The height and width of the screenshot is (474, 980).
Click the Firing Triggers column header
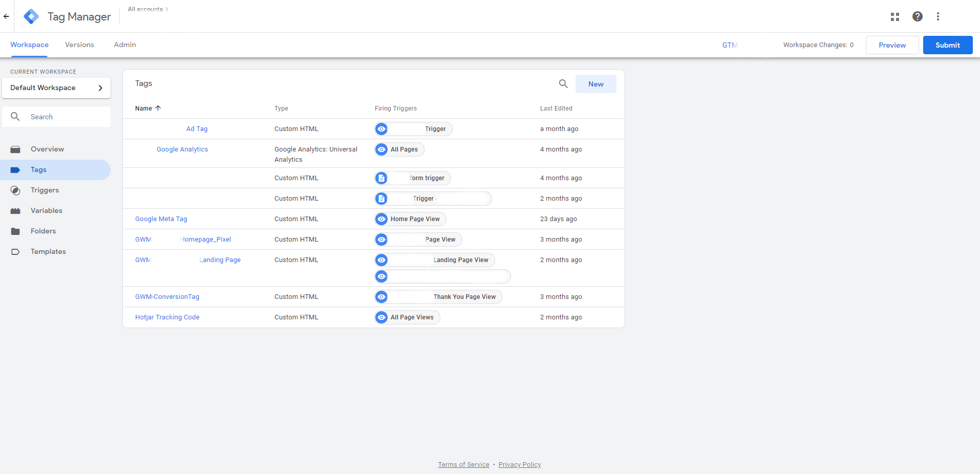396,109
